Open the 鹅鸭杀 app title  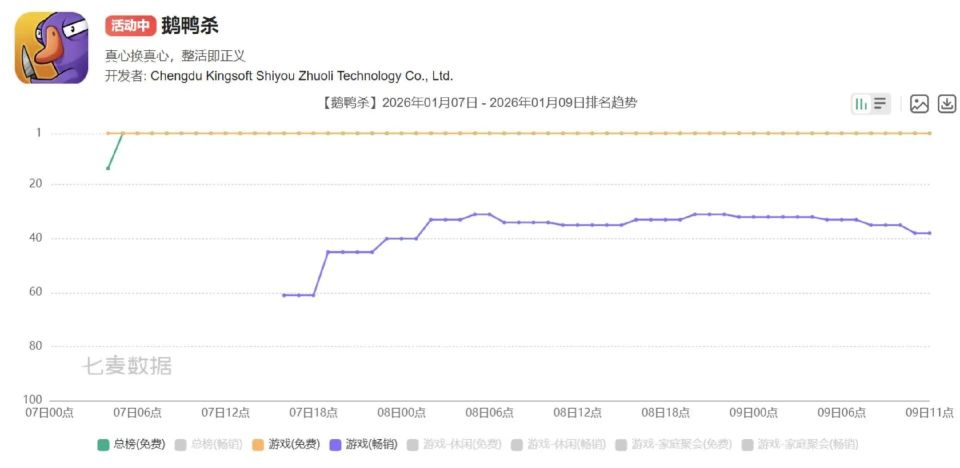point(190,26)
